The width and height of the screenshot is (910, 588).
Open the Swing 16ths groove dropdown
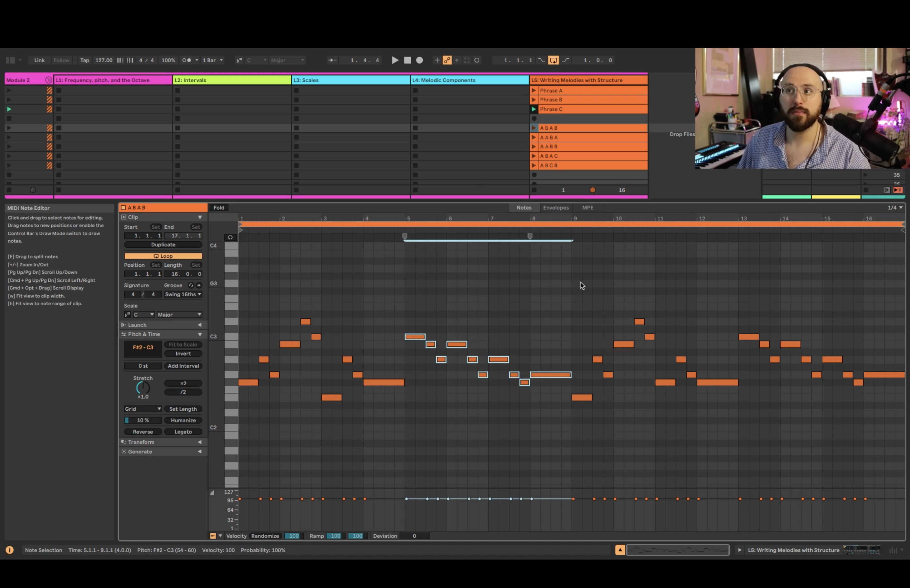click(x=183, y=294)
